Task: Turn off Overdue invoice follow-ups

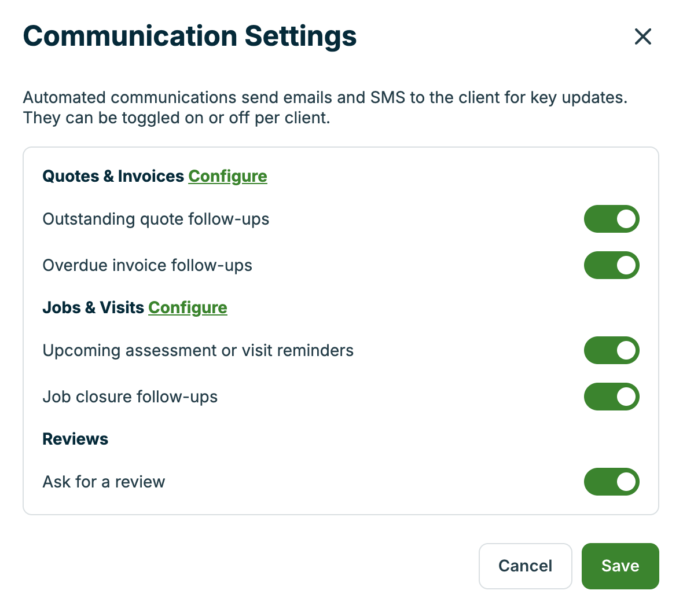Action: click(612, 265)
